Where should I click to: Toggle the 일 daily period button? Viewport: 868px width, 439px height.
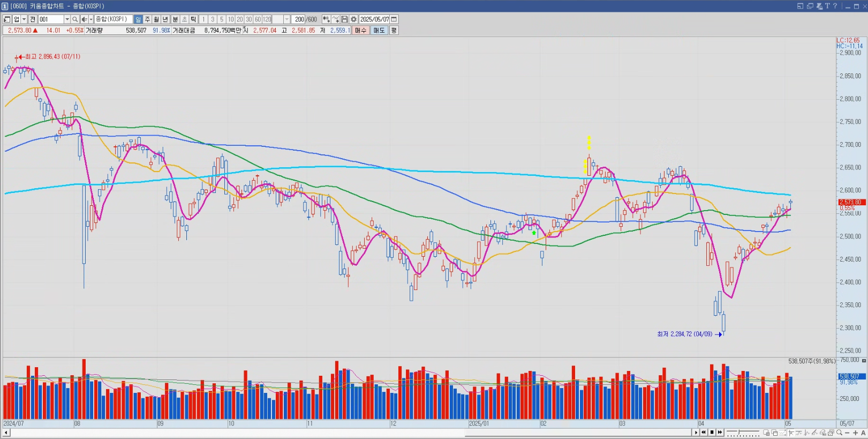click(x=138, y=19)
